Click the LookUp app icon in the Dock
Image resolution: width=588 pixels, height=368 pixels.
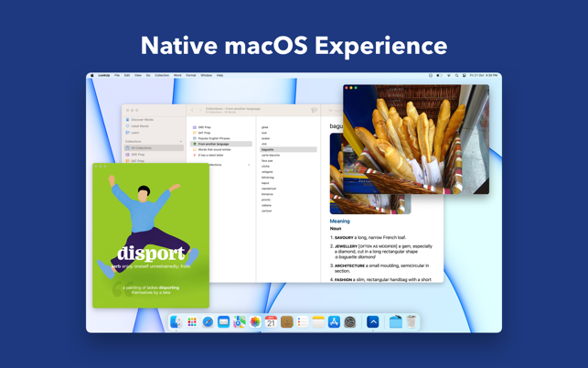373,322
